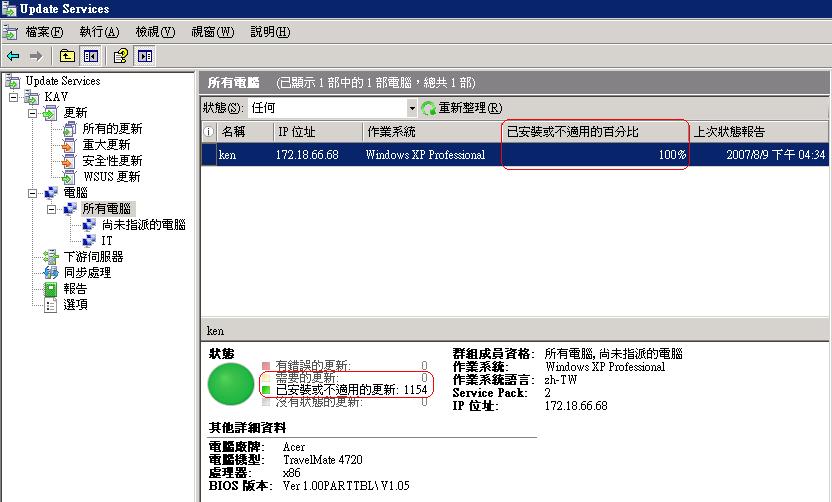Click the zh-TW language value
Viewport: 832px width, 502px height.
click(x=560, y=380)
